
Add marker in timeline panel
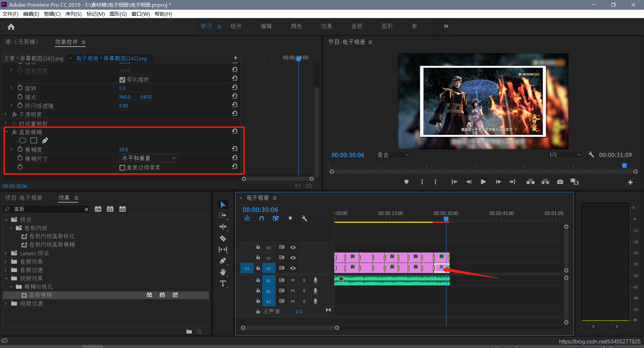click(x=290, y=218)
